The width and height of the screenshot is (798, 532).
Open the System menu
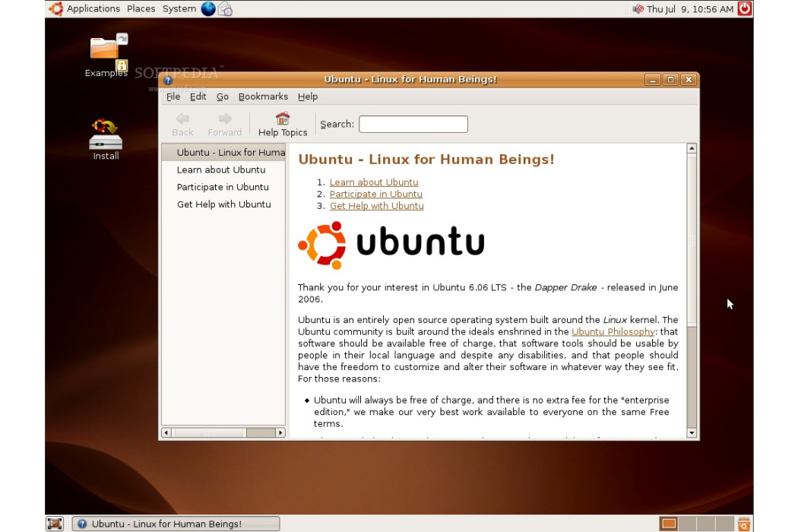pos(179,8)
